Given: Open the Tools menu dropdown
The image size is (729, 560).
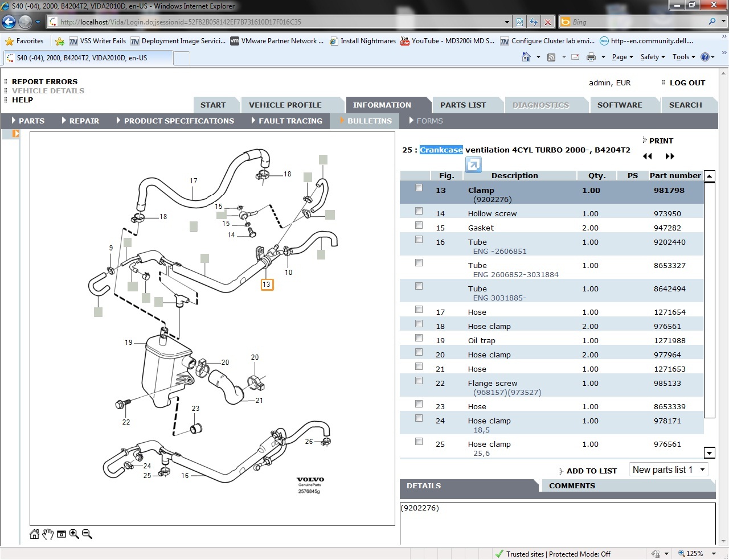Looking at the screenshot, I should pyautogui.click(x=684, y=57).
